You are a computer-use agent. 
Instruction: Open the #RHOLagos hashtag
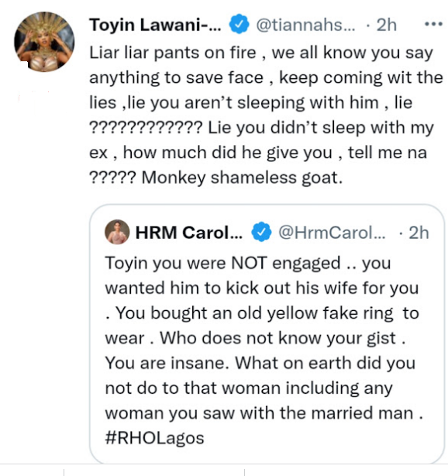pos(154,438)
